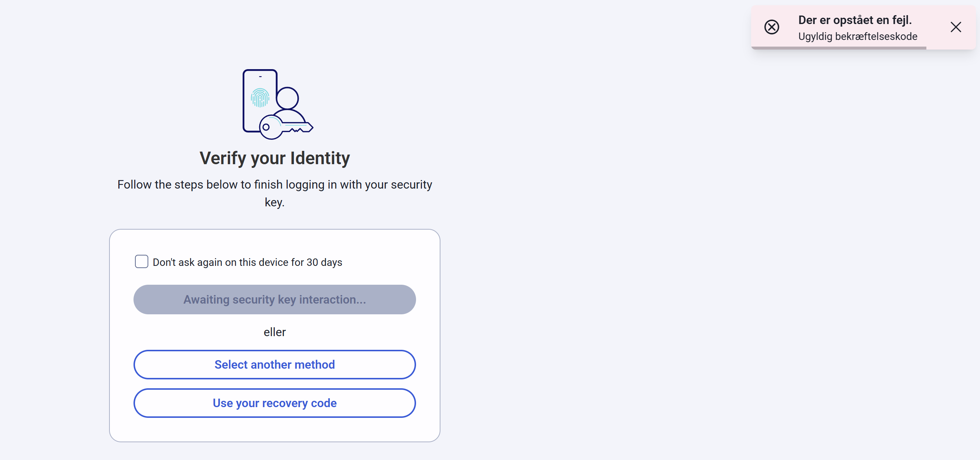The height and width of the screenshot is (460, 980).
Task: Click the phone fingerprint illustration icon
Action: click(x=260, y=101)
